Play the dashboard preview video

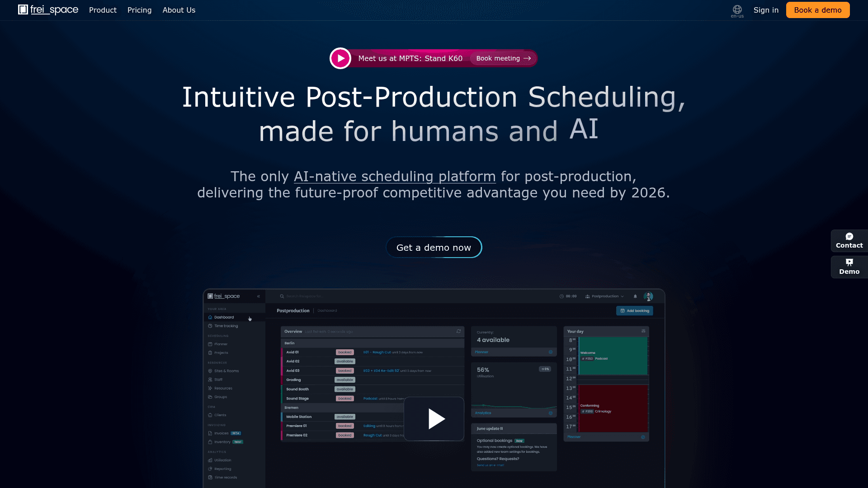[434, 418]
